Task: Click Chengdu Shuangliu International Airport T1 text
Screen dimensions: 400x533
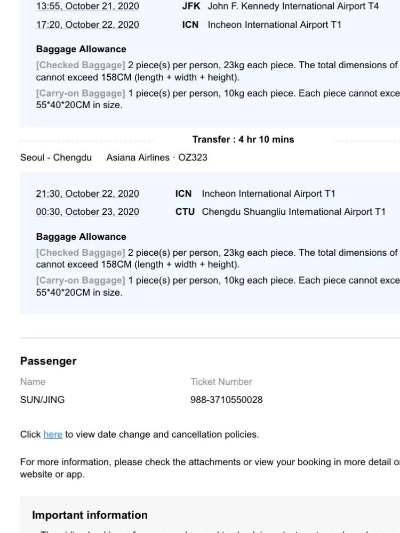Action: (294, 212)
